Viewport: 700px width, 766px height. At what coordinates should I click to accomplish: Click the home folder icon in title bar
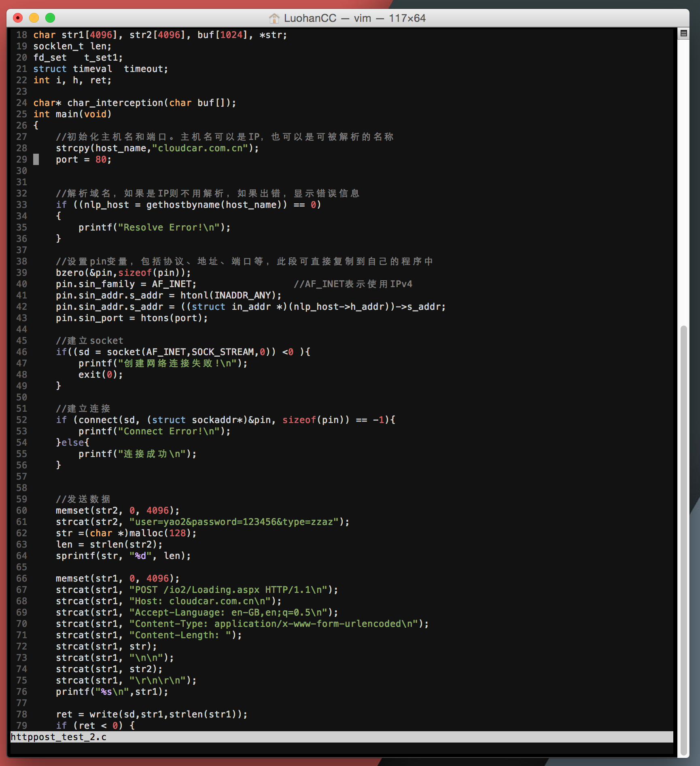click(x=274, y=18)
